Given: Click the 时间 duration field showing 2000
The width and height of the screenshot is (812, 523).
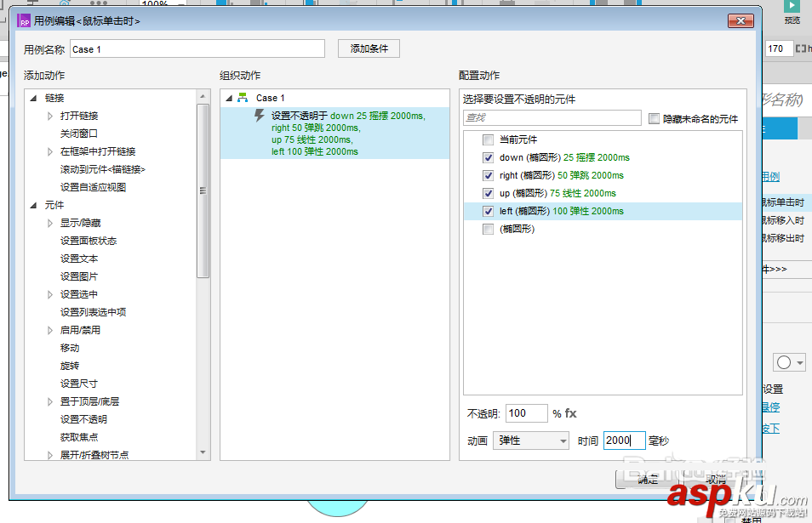Looking at the screenshot, I should (x=624, y=440).
